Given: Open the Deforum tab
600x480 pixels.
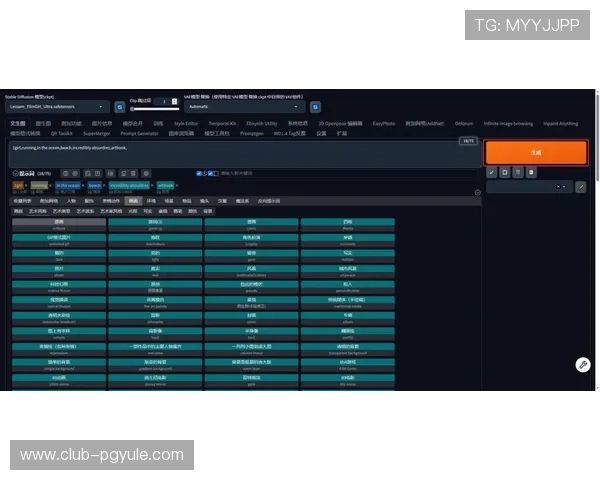Looking at the screenshot, I should pos(464,124).
